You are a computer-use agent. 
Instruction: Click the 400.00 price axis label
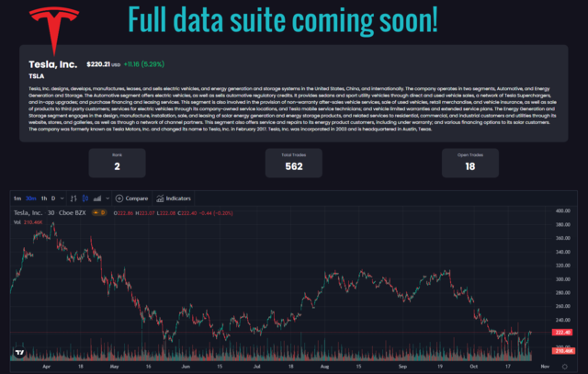[562, 210]
